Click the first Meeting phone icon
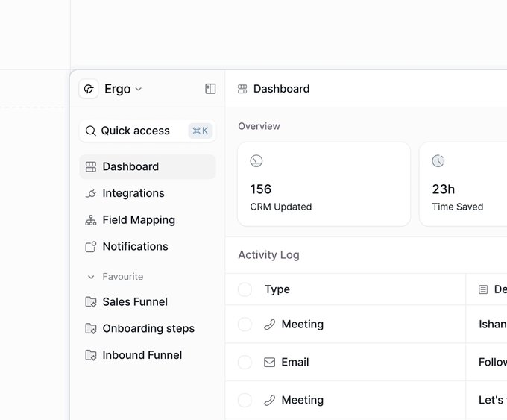507x420 pixels. coord(270,325)
